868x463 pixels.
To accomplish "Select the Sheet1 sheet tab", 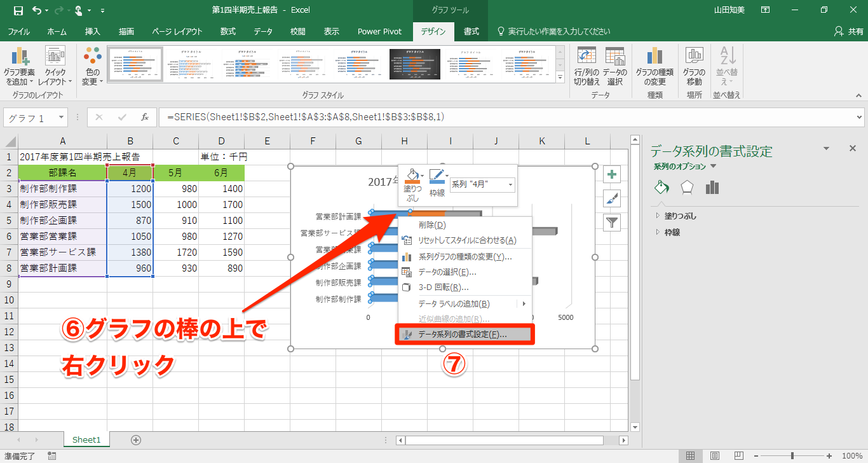I will (x=86, y=439).
